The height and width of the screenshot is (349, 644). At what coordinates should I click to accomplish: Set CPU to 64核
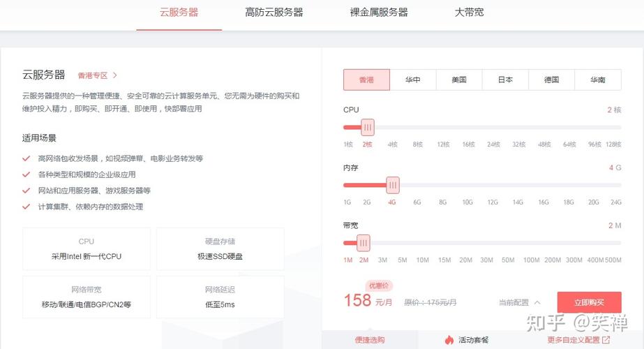569,144
